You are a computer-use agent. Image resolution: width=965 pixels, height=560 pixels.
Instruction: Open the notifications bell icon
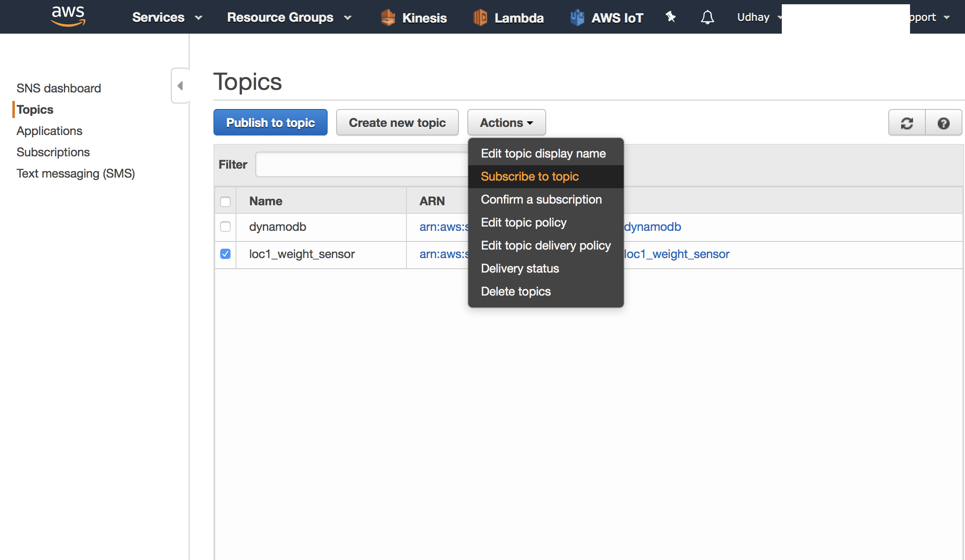707,17
